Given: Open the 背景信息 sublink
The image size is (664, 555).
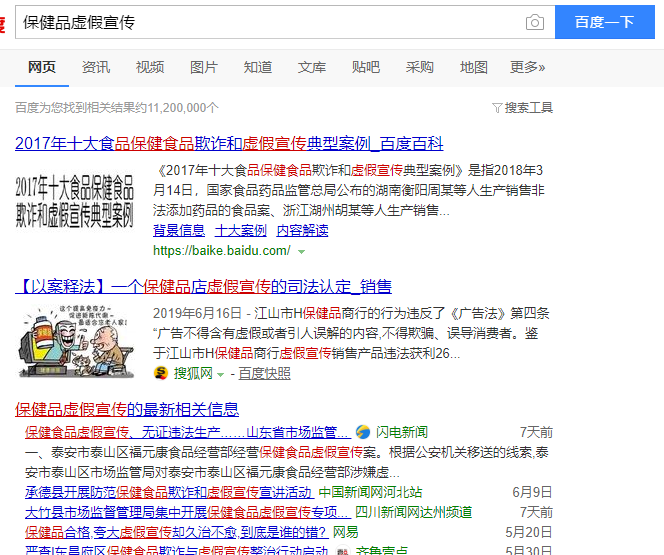Looking at the screenshot, I should (179, 230).
